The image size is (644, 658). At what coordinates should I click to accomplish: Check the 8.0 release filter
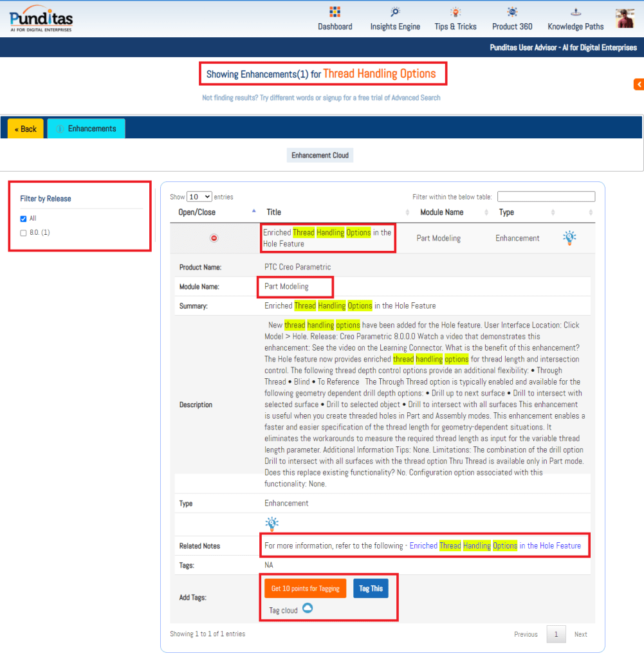coord(24,233)
